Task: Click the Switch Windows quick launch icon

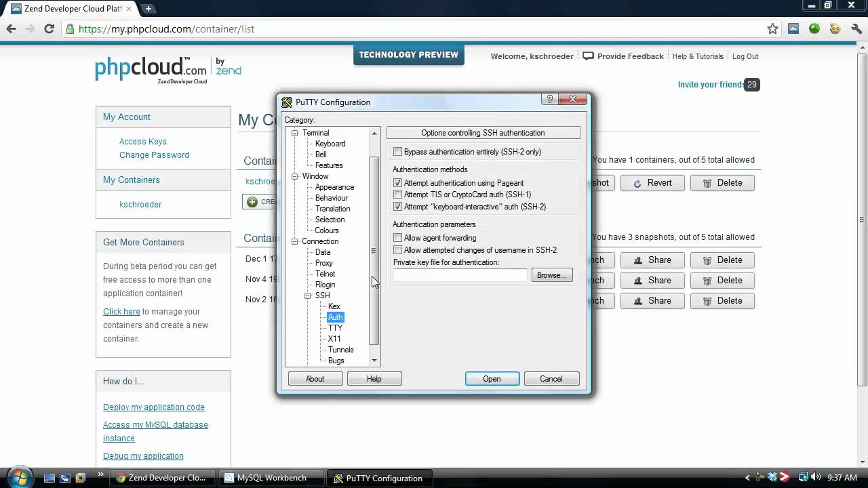Action: point(65,478)
